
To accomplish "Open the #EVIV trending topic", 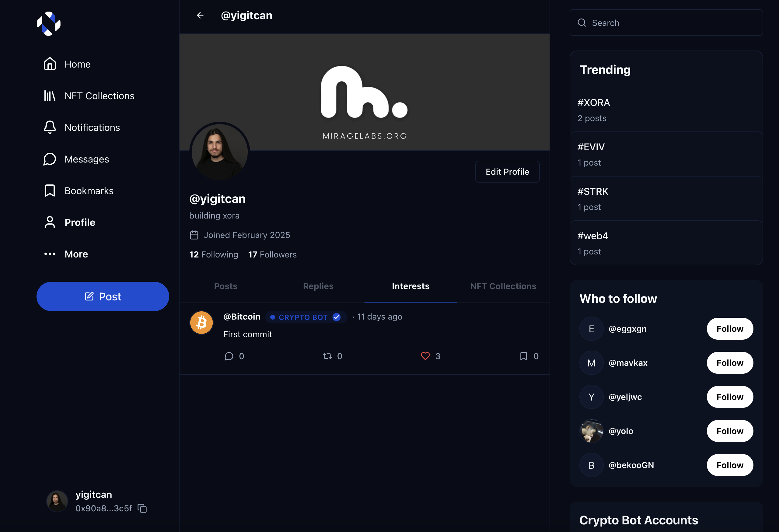I will [666, 154].
